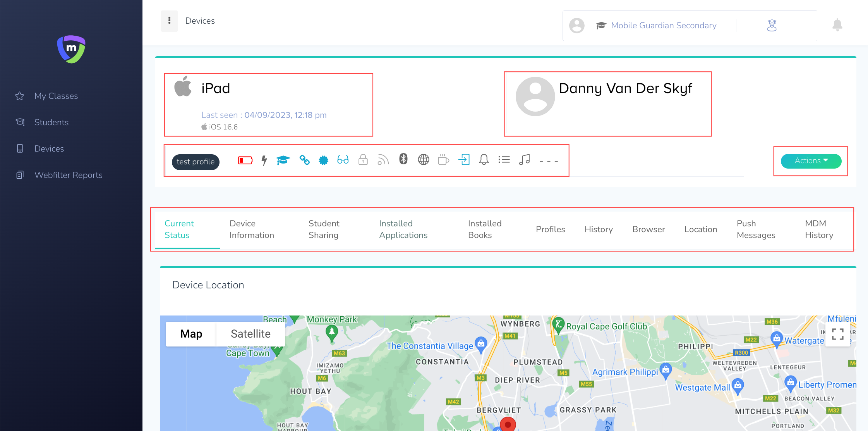Click the bell icon in device status row

[484, 159]
